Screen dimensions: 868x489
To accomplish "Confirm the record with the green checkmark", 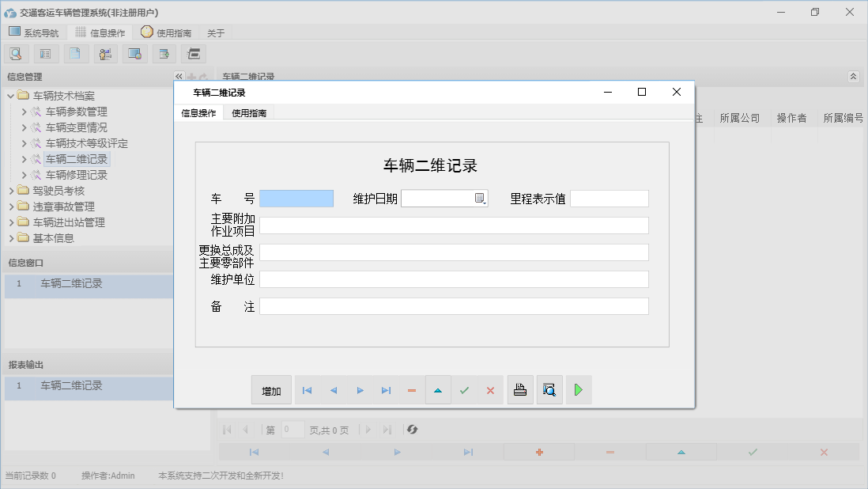I will pos(465,389).
